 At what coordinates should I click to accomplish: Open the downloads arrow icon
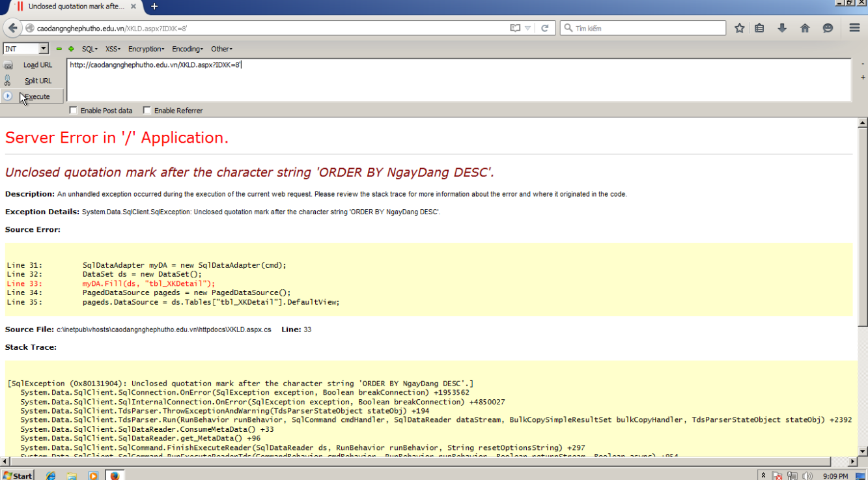click(x=782, y=28)
